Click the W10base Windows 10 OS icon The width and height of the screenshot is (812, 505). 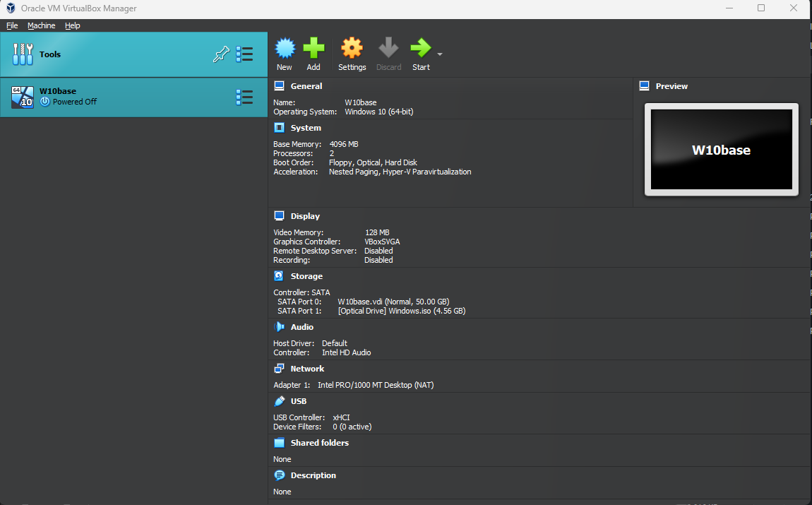pos(23,97)
